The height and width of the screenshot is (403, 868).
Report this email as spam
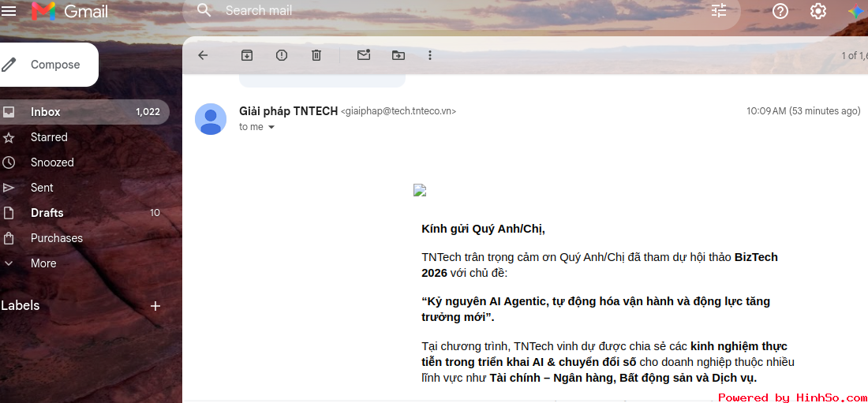pos(282,55)
